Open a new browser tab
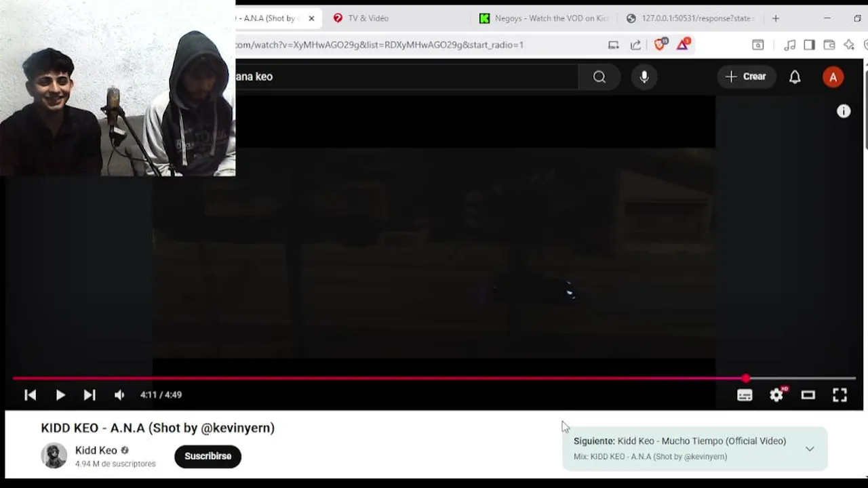The image size is (868, 488). tap(776, 18)
